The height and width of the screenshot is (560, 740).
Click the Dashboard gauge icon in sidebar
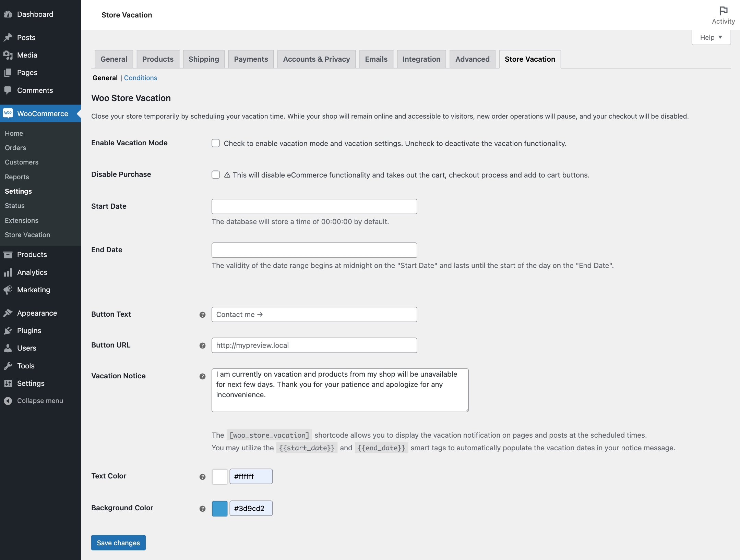(x=8, y=14)
